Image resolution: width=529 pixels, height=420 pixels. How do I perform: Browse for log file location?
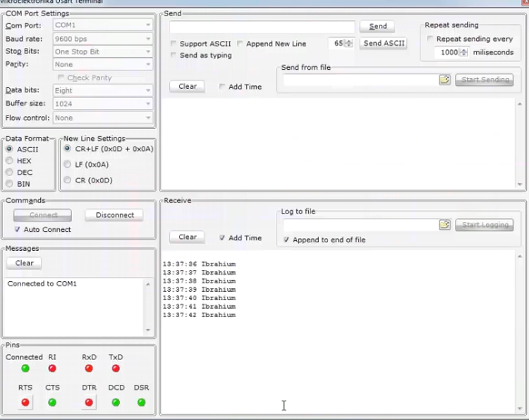444,225
